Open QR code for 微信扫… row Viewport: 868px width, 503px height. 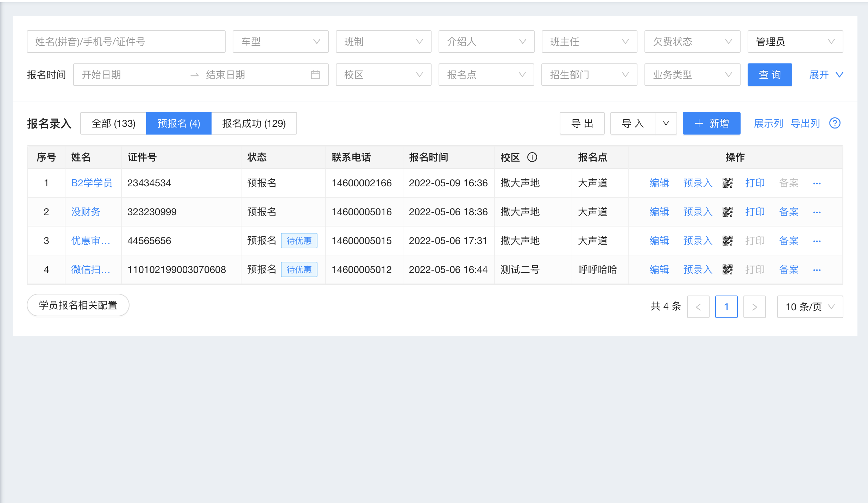pos(727,269)
